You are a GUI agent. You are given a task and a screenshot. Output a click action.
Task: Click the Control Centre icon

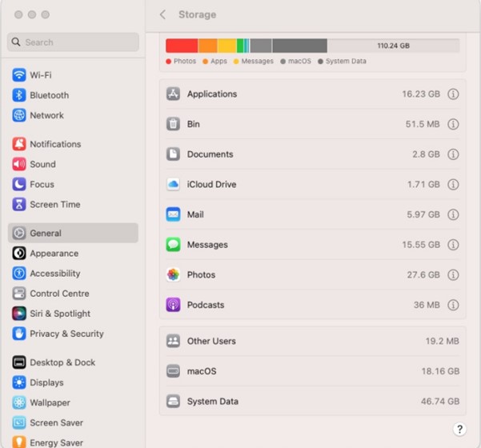pos(19,294)
